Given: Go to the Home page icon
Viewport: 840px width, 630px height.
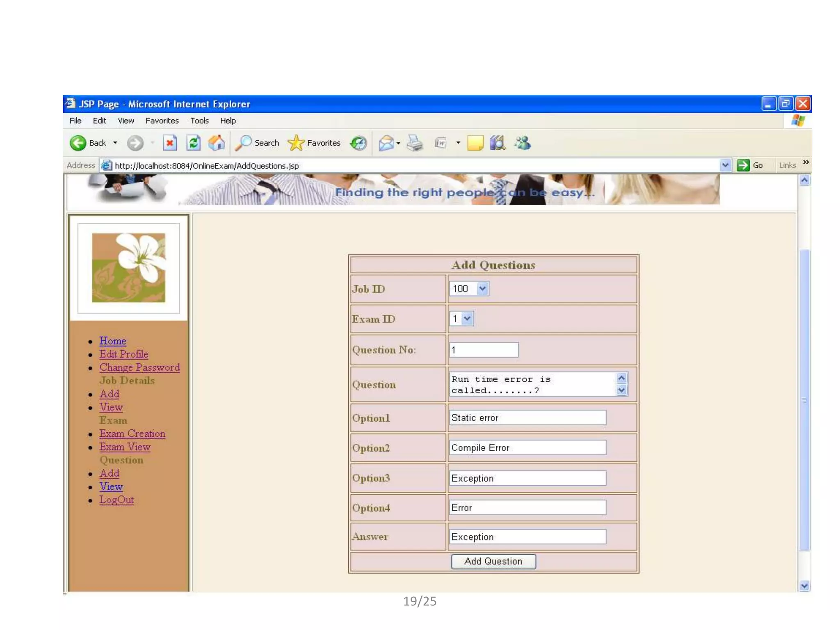Looking at the screenshot, I should coord(217,143).
